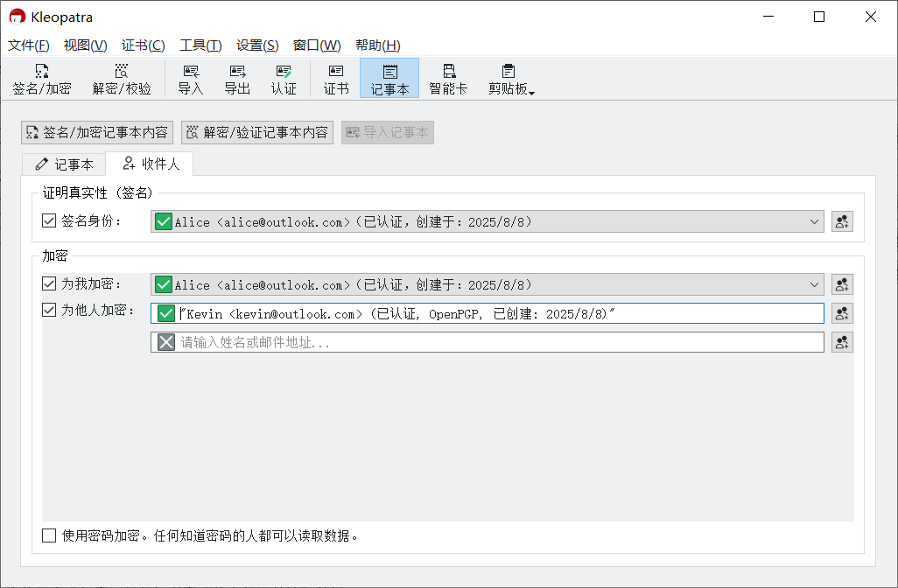This screenshot has width=898, height=588.
Task: Toggle the 为我加密 checkbox
Action: [x=49, y=284]
